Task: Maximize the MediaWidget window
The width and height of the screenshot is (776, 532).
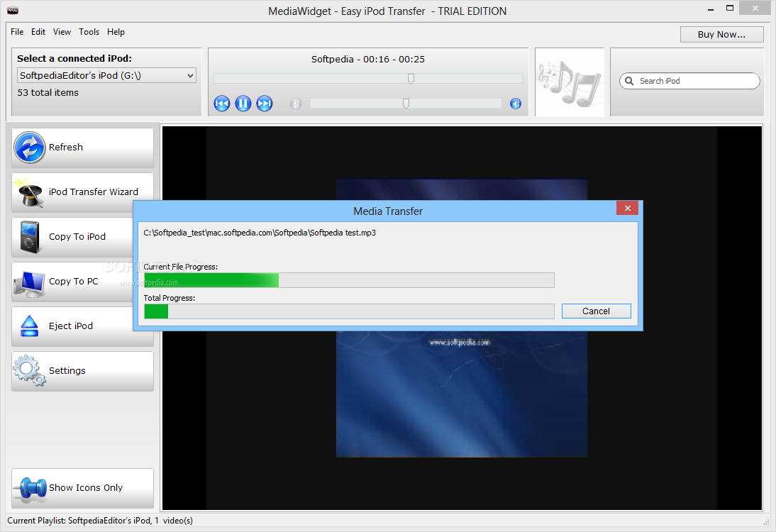Action: (x=729, y=8)
